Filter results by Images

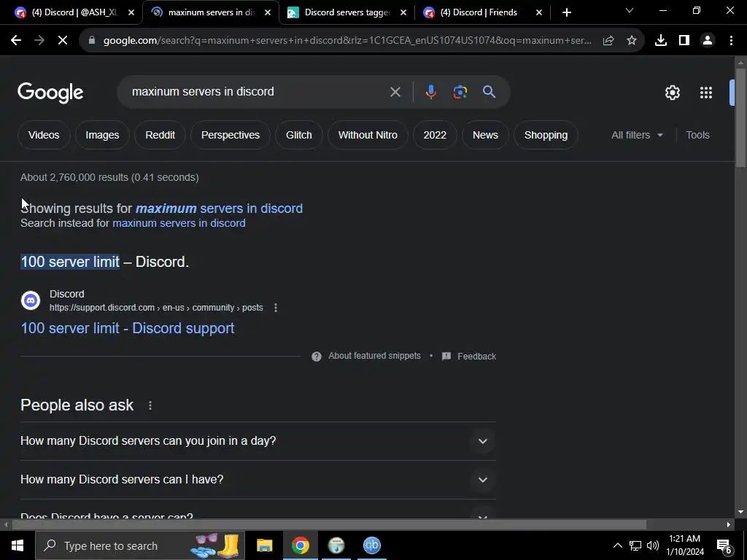pyautogui.click(x=102, y=135)
